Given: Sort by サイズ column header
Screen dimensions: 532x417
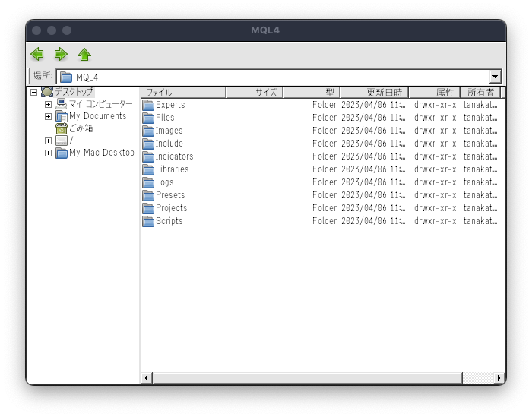Looking at the screenshot, I should point(255,92).
